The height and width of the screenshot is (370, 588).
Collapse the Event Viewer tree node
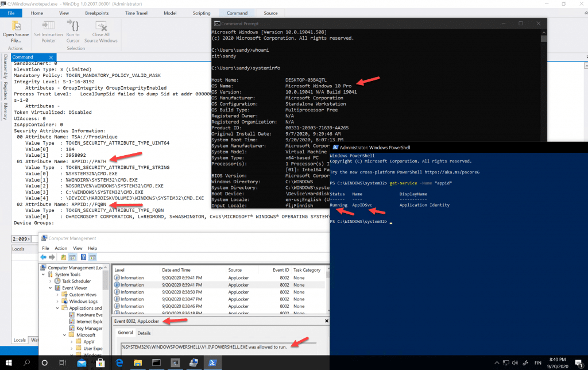[x=51, y=288]
